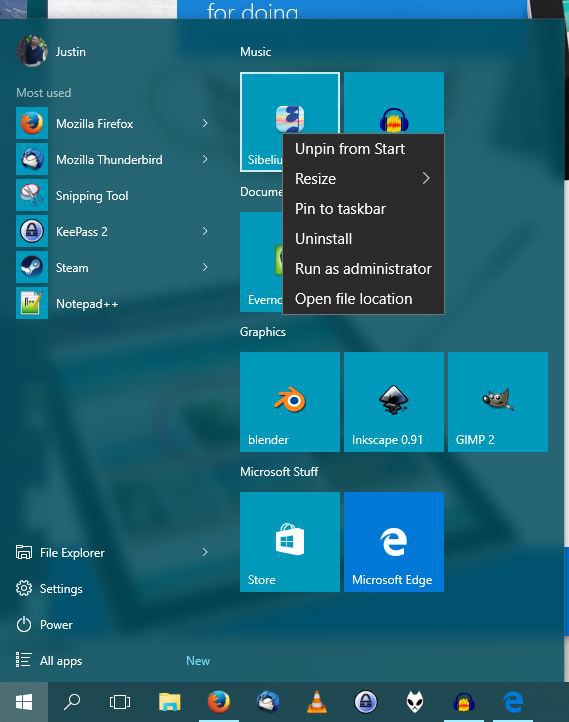Click the Windows Start button on taskbar

tap(24, 702)
